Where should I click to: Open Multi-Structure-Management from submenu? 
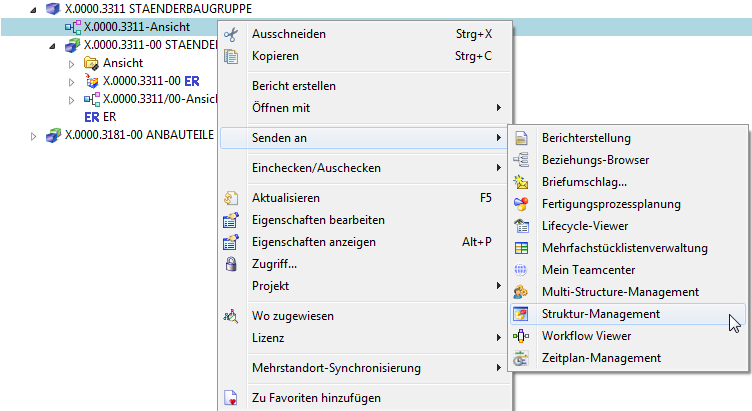point(619,292)
